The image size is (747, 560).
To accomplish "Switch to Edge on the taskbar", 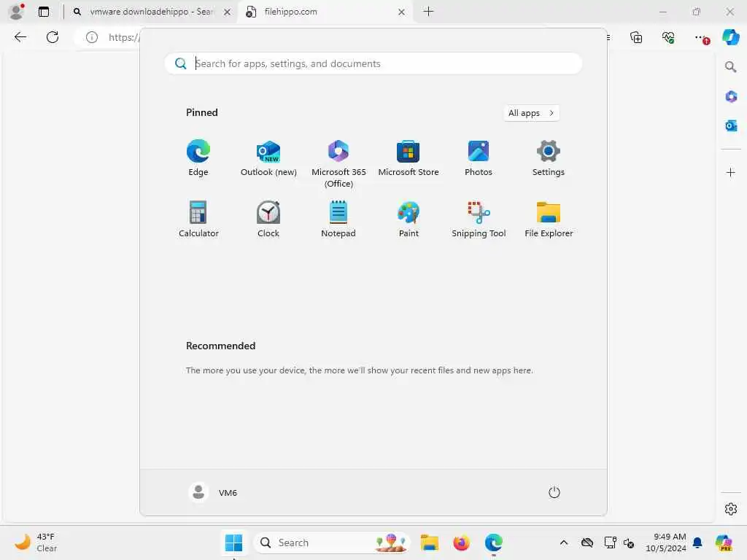I will click(494, 542).
